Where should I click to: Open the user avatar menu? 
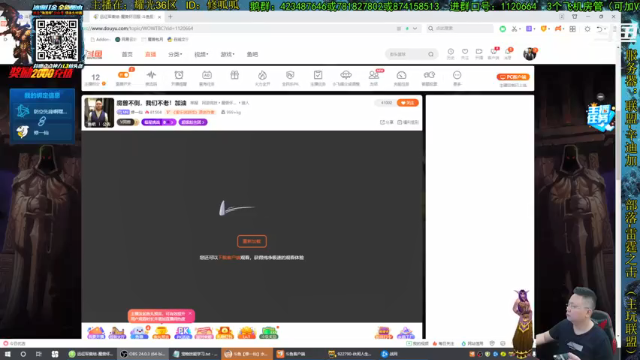[530, 53]
